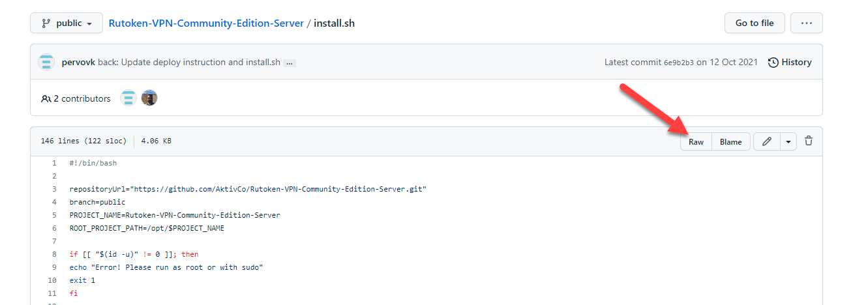Image resolution: width=868 pixels, height=305 pixels.
Task: Click the contributors people icon
Action: [46, 99]
